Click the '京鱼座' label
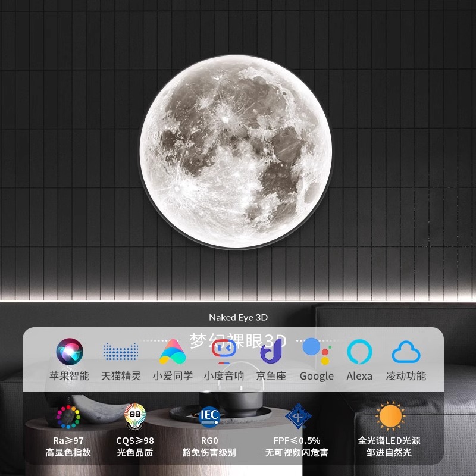476x476 pixels. (271, 376)
